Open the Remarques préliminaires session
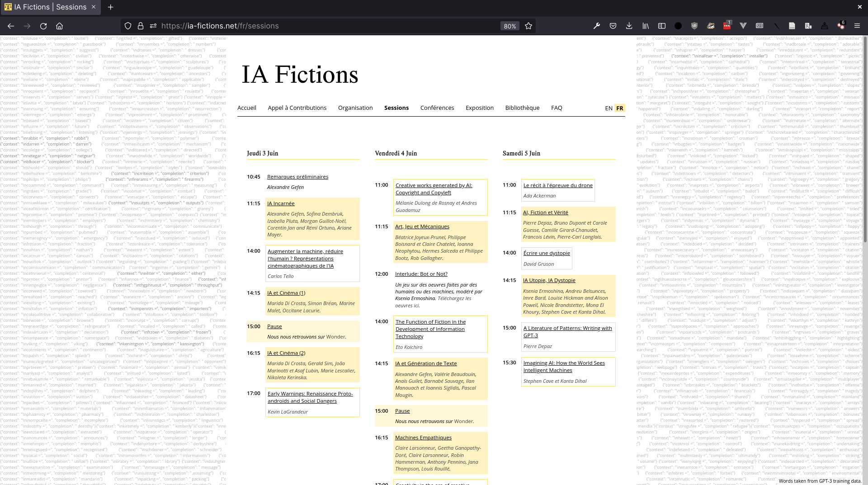The width and height of the screenshot is (868, 485). pyautogui.click(x=297, y=177)
